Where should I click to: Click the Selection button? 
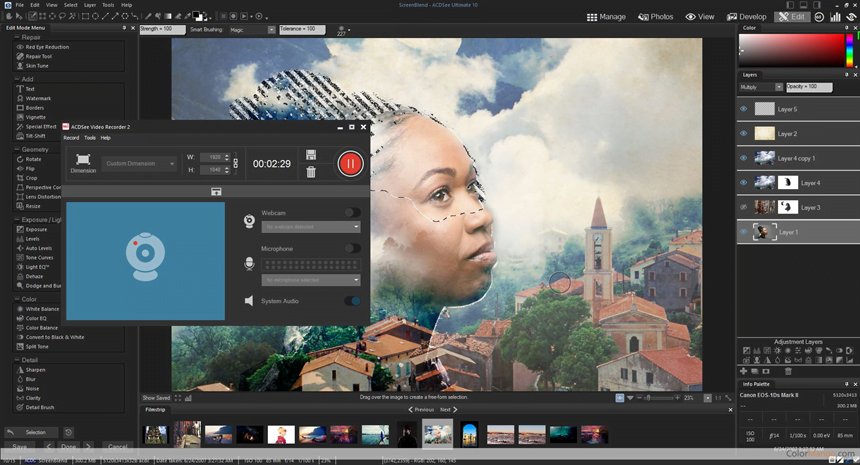(31, 432)
